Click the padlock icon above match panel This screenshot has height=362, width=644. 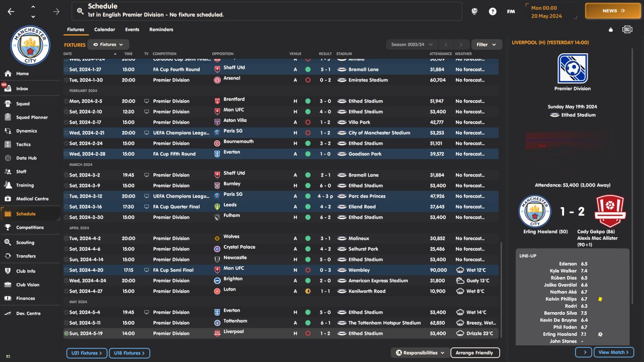(611, 30)
